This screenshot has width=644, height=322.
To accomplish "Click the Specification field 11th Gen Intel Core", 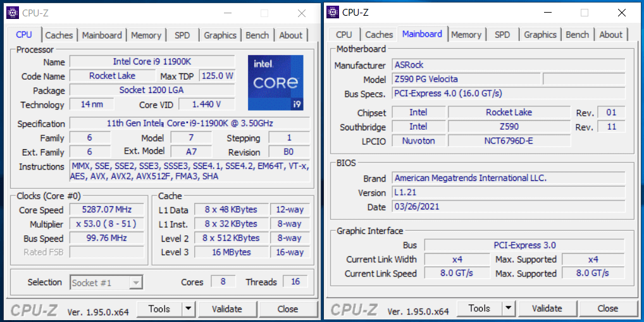I will pyautogui.click(x=190, y=123).
